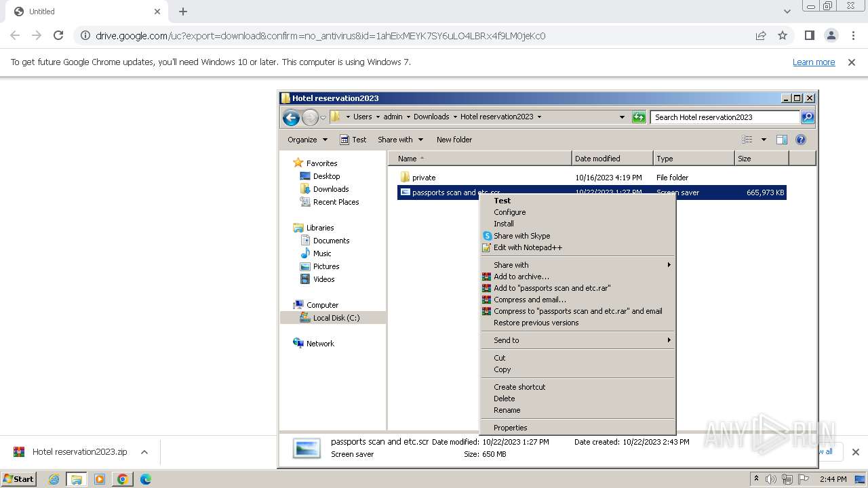Open recent pages dropdown by forward button

coord(323,117)
